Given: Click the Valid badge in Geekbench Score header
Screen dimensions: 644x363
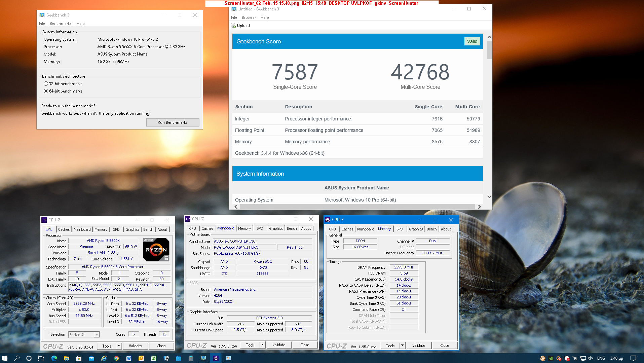Looking at the screenshot, I should tap(472, 41).
